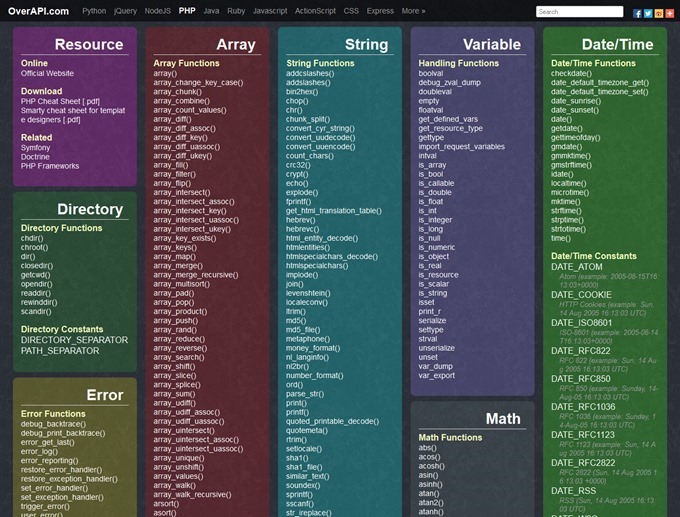
Task: Expand the More » menu
Action: coord(413,11)
